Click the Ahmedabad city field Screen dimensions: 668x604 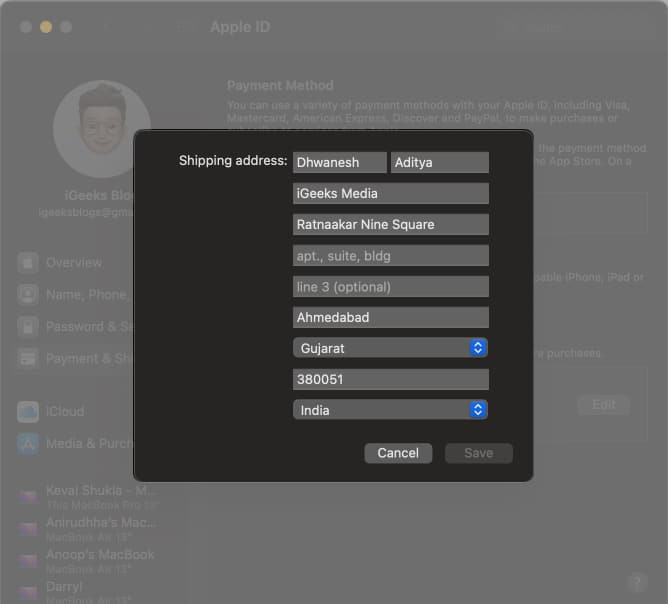coord(391,317)
